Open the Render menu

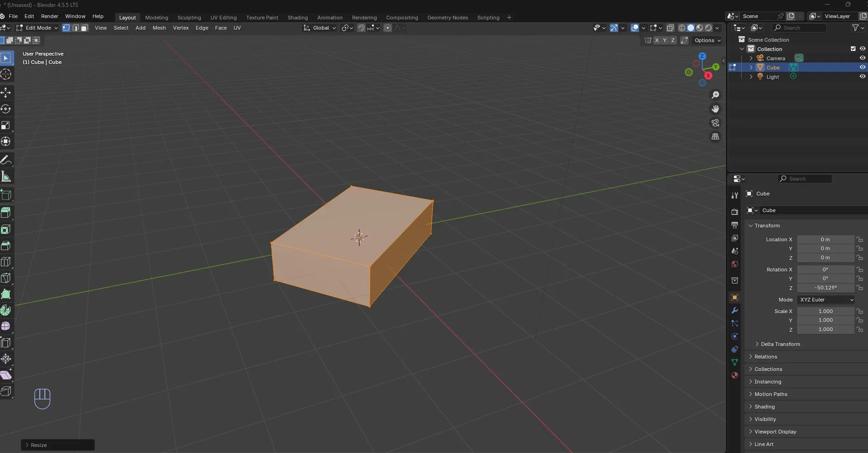coord(50,16)
